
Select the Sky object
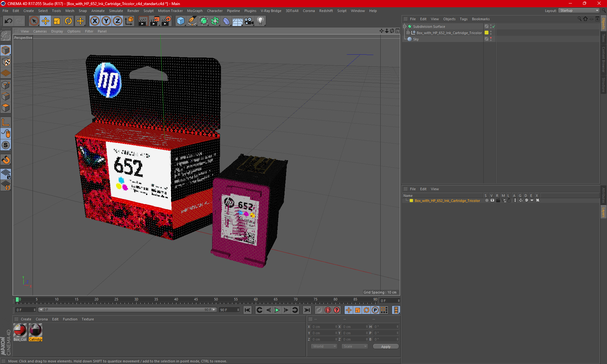416,39
